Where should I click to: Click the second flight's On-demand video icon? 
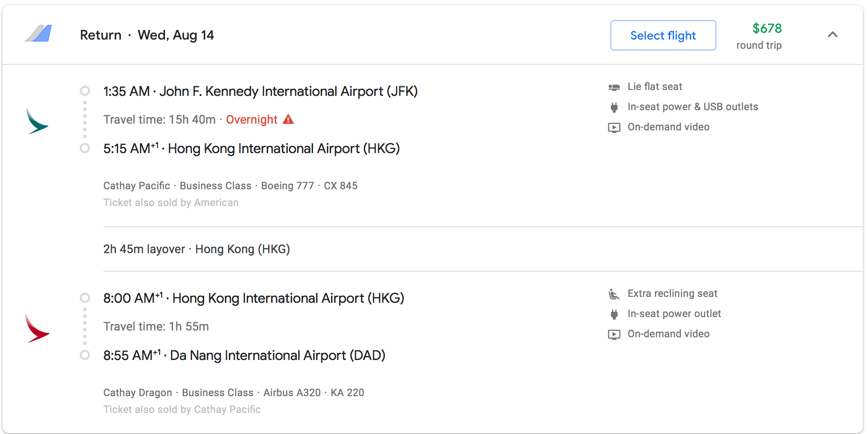coord(614,334)
